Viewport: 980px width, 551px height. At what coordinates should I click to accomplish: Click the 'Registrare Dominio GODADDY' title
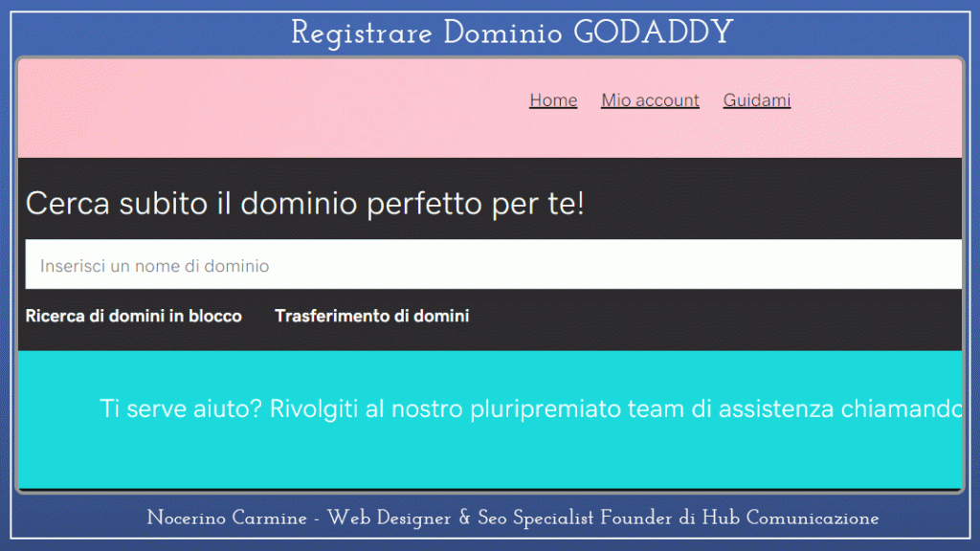(512, 33)
